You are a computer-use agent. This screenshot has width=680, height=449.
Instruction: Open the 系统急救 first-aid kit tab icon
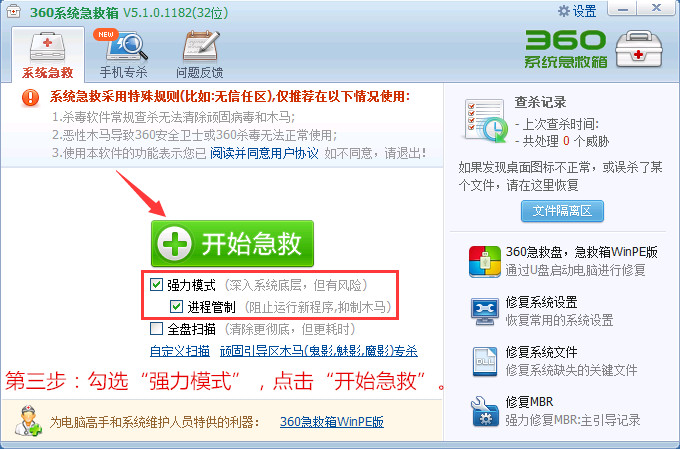(47, 46)
